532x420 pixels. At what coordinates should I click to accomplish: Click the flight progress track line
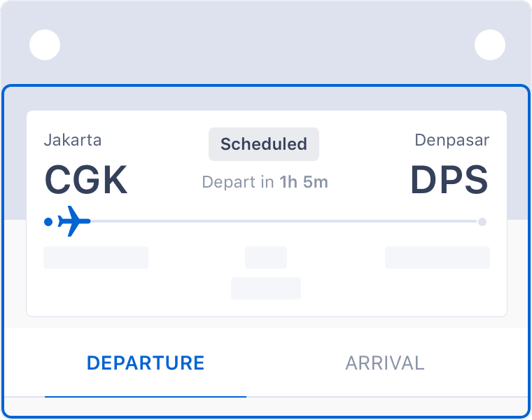[284, 221]
